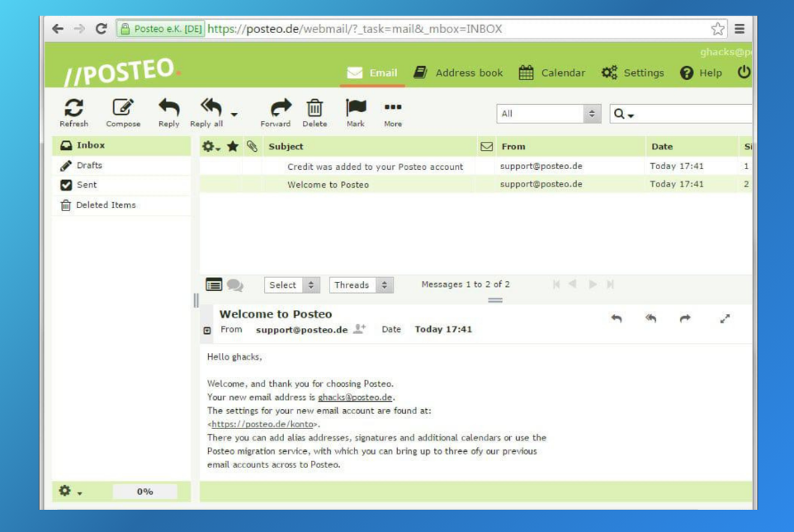Viewport: 794px width, 532px height.
Task: Go to the Email tab
Action: pos(372,73)
